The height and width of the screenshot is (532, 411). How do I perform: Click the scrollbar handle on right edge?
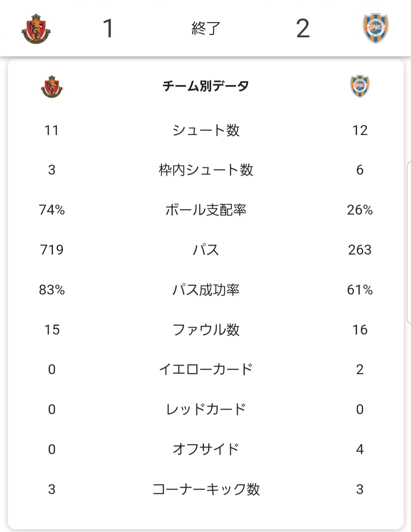pos(409,243)
